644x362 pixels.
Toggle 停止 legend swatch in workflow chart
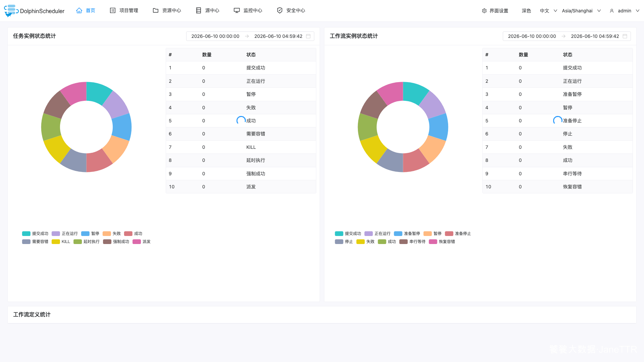pyautogui.click(x=339, y=242)
